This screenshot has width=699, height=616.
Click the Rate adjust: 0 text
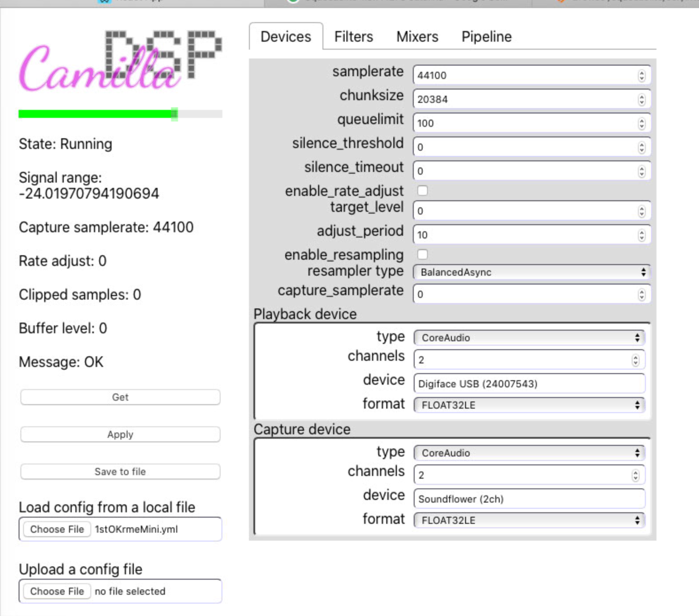point(62,261)
